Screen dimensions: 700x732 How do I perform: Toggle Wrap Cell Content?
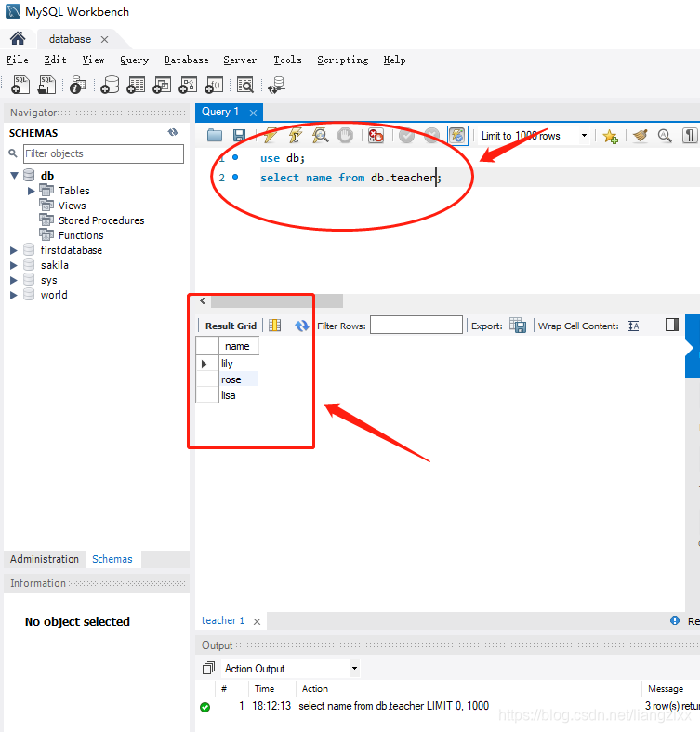[633, 326]
